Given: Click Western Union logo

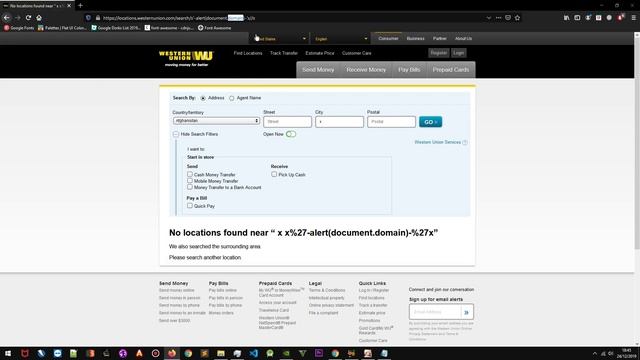Looking at the screenshot, I should (186, 58).
